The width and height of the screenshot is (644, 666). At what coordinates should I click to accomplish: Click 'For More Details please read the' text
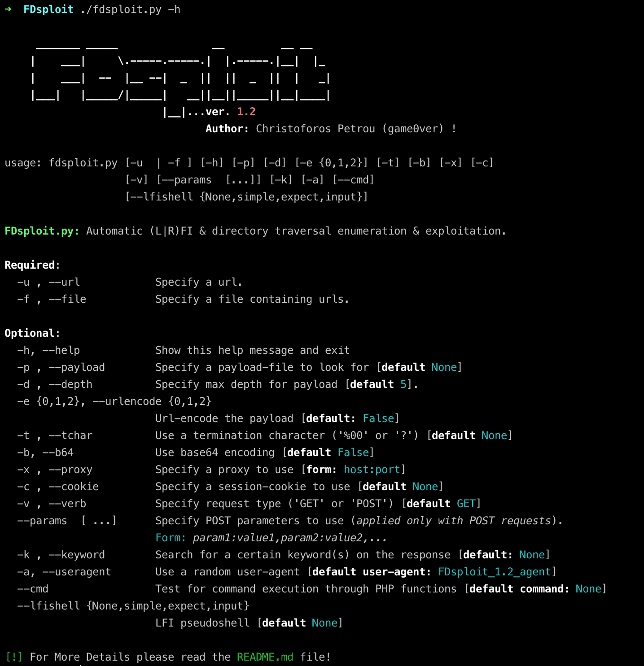coord(130,657)
